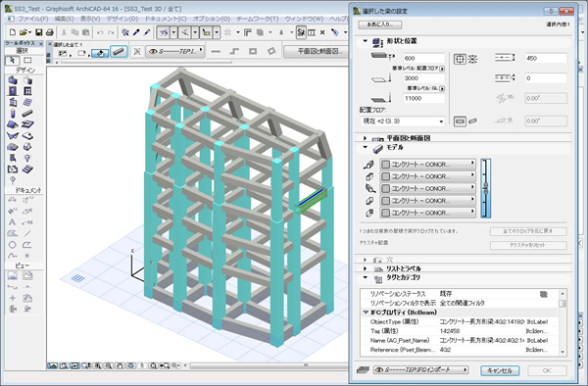Expand the 平面図と断面図 section in dialog
The height and width of the screenshot is (386, 588).
[365, 138]
